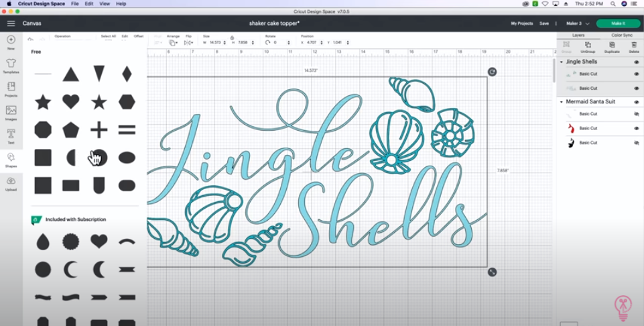Viewport: 644px width, 326px height.
Task: Switch to the Layers tab
Action: point(578,36)
